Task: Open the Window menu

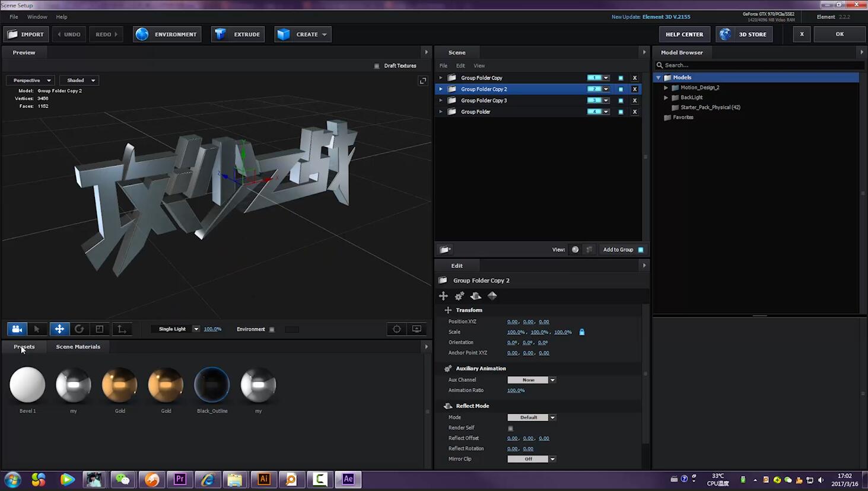Action: [x=37, y=17]
